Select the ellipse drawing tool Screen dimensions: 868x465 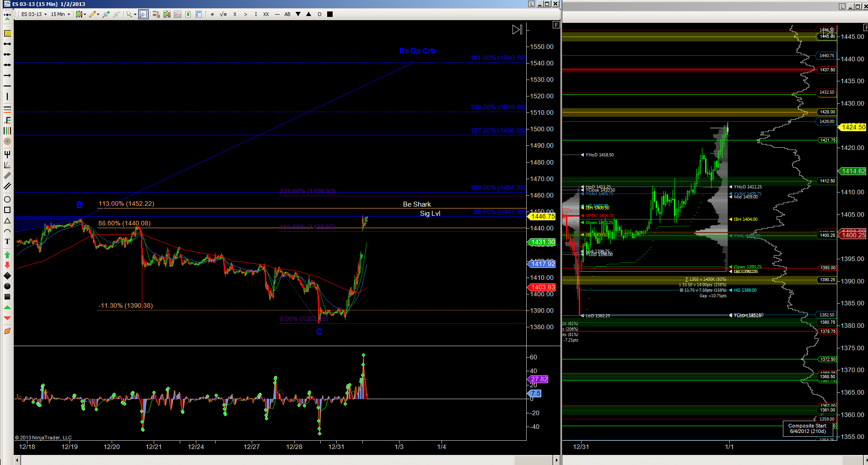[x=7, y=199]
